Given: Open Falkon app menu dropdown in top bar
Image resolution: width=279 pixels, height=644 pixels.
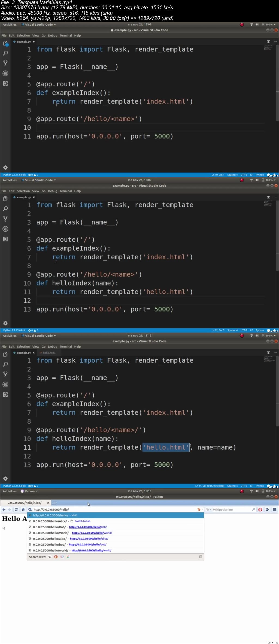Looking at the screenshot, I should (29, 491).
